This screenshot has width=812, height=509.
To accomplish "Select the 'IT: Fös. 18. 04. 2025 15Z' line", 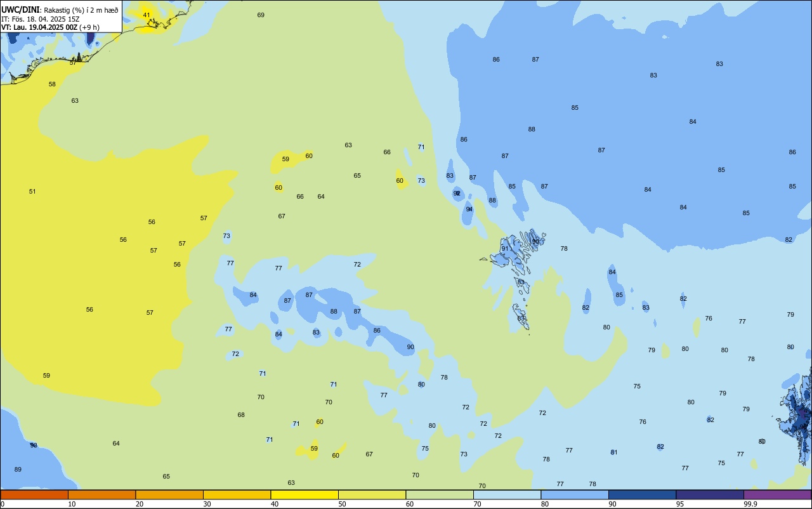I will 40,18.
